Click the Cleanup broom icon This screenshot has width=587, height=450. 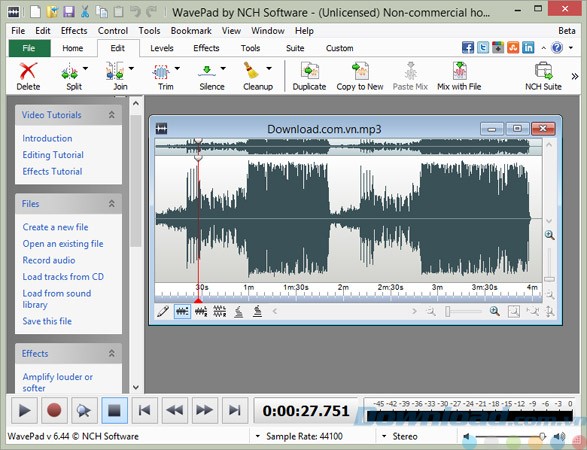252,70
